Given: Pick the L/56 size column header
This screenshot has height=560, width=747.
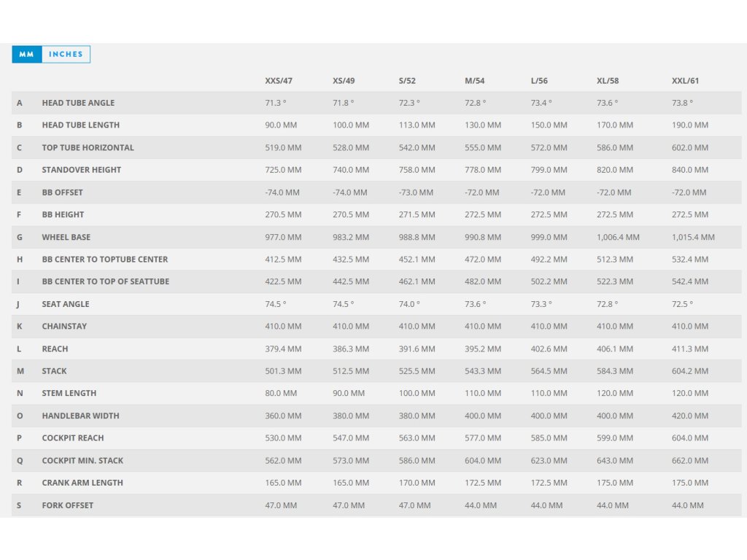Looking at the screenshot, I should [540, 81].
